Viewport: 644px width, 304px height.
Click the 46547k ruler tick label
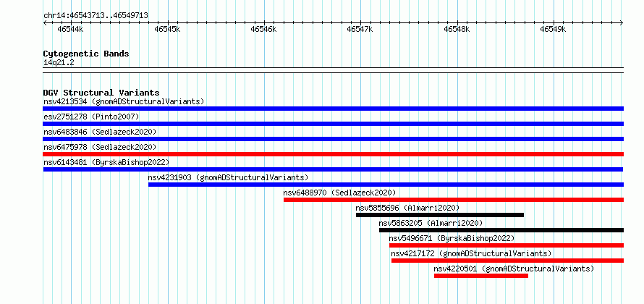tap(360, 29)
